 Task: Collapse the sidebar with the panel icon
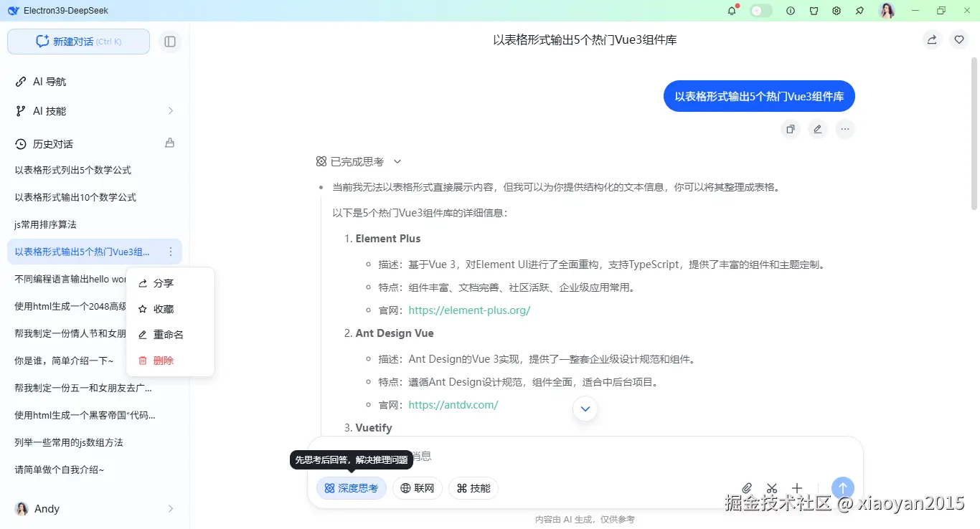170,41
